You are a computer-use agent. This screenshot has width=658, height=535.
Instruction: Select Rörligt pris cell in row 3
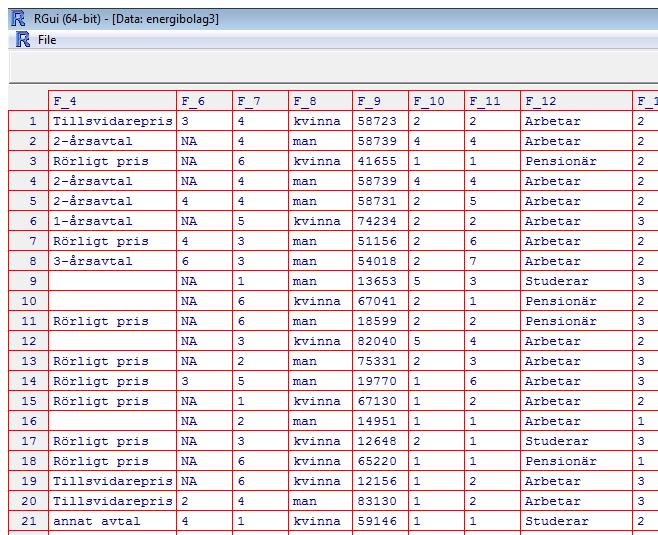112,161
